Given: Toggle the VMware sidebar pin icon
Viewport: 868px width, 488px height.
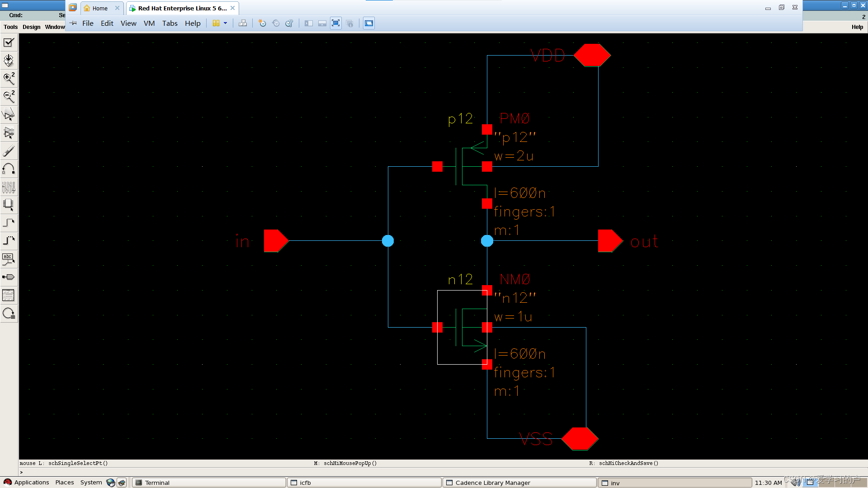Looking at the screenshot, I should point(73,23).
